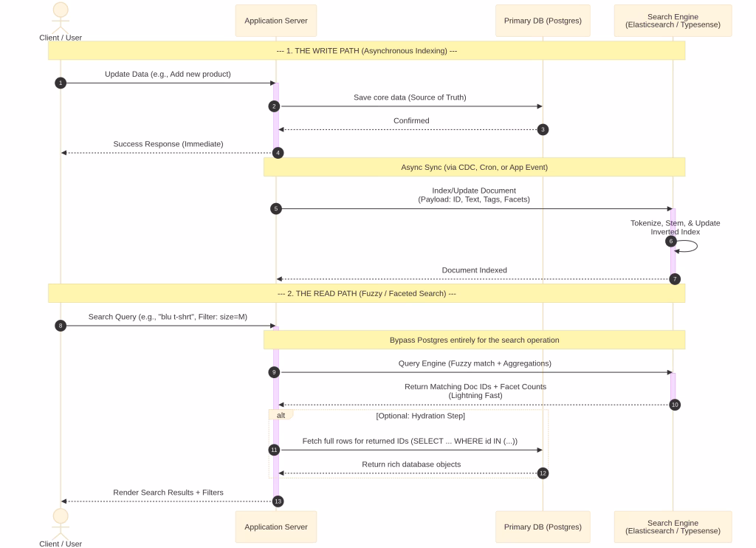The width and height of the screenshot is (756, 548).
Task: Click the alt fragment label tag
Action: [x=281, y=415]
